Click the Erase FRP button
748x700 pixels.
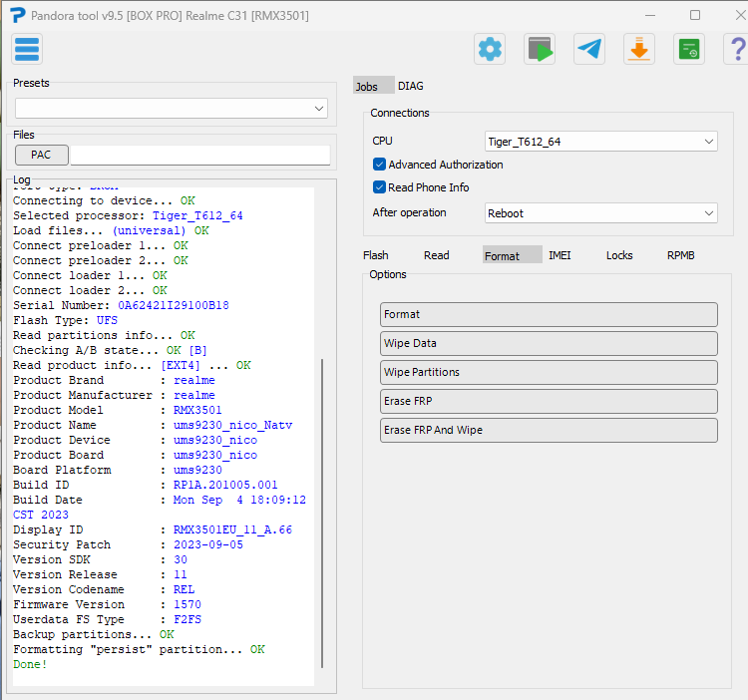(549, 401)
